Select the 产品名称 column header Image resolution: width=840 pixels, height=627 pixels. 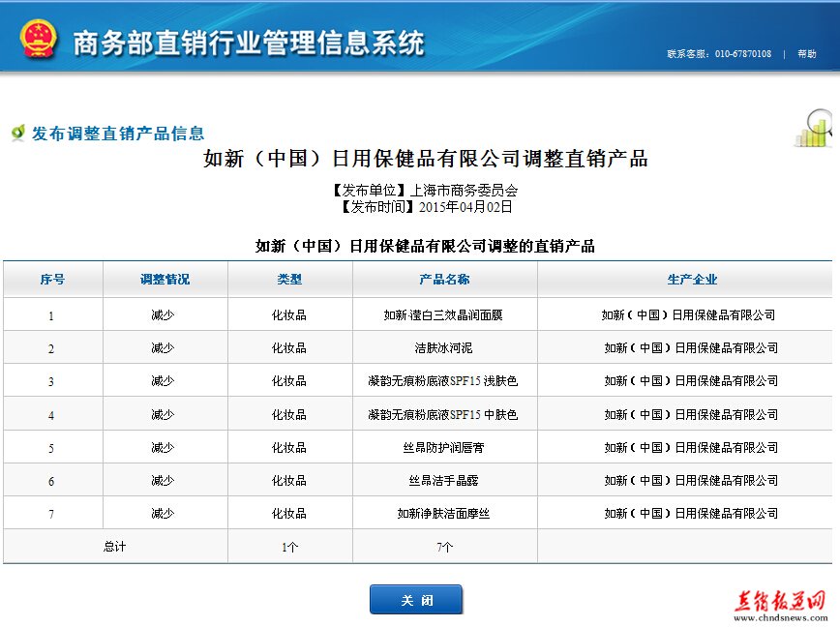click(x=444, y=279)
